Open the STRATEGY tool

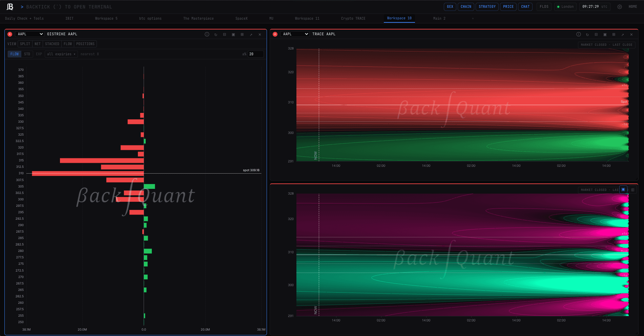pos(487,7)
